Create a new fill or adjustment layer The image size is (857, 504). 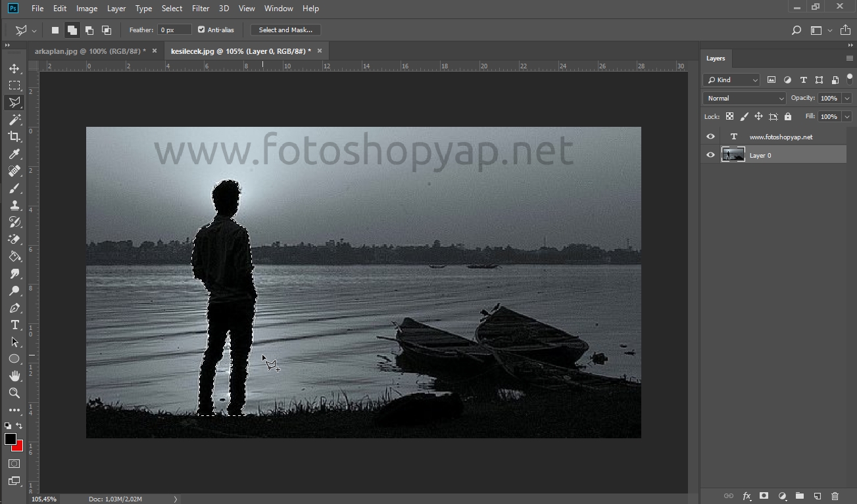point(782,496)
